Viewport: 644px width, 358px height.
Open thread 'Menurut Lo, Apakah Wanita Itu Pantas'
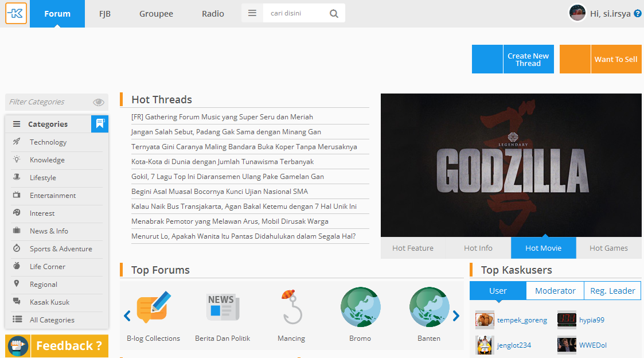(244, 236)
